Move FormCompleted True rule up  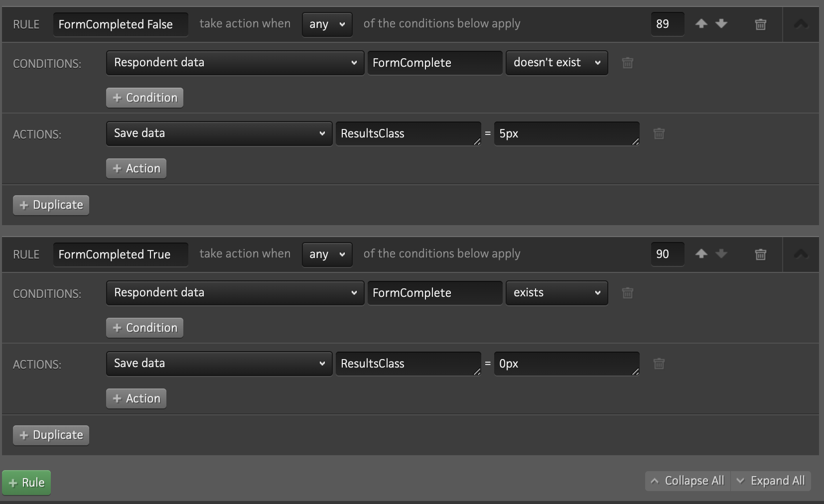coord(701,253)
